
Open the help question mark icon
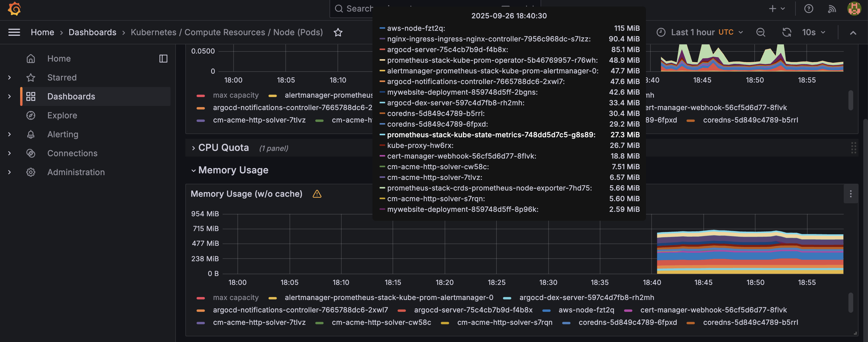808,9
